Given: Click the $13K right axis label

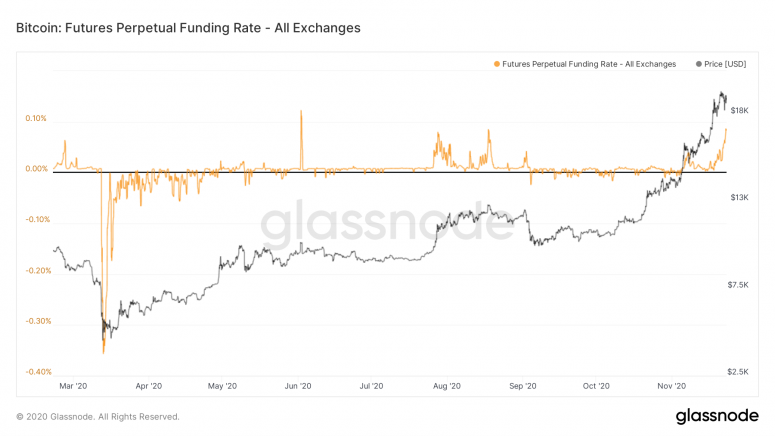Looking at the screenshot, I should pos(742,198).
